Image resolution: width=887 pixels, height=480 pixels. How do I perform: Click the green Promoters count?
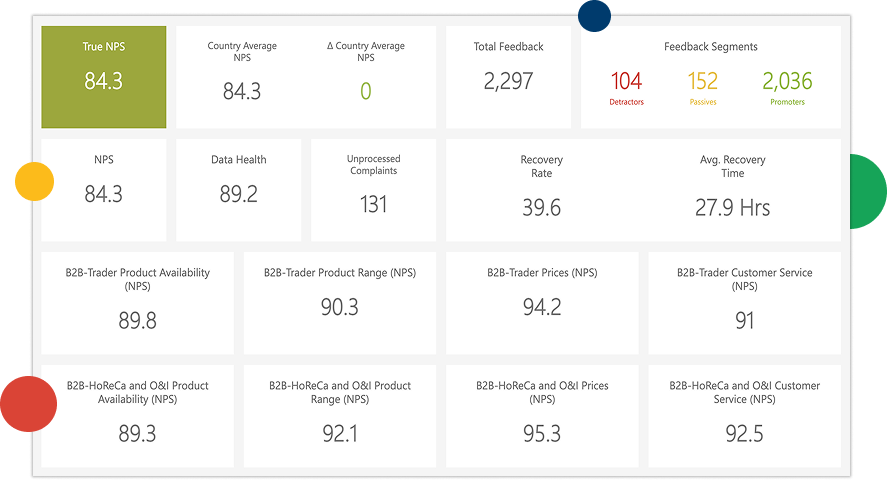(787, 82)
